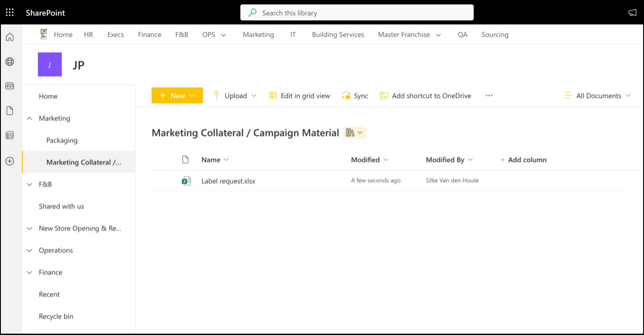Screen dimensions: 644x335
Task: Open My lists icon in sidebar
Action: (x=9, y=135)
